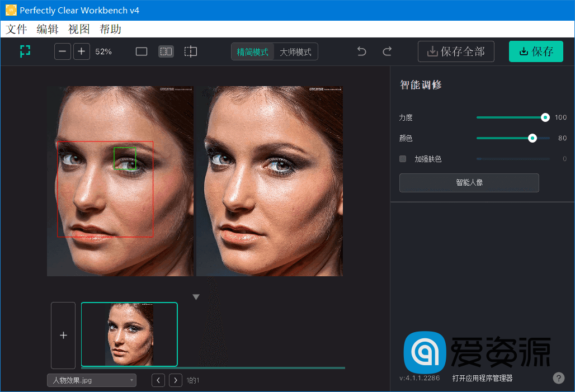575x392 pixels.
Task: Select the fit-to-screen view icon
Action: pyautogui.click(x=25, y=51)
